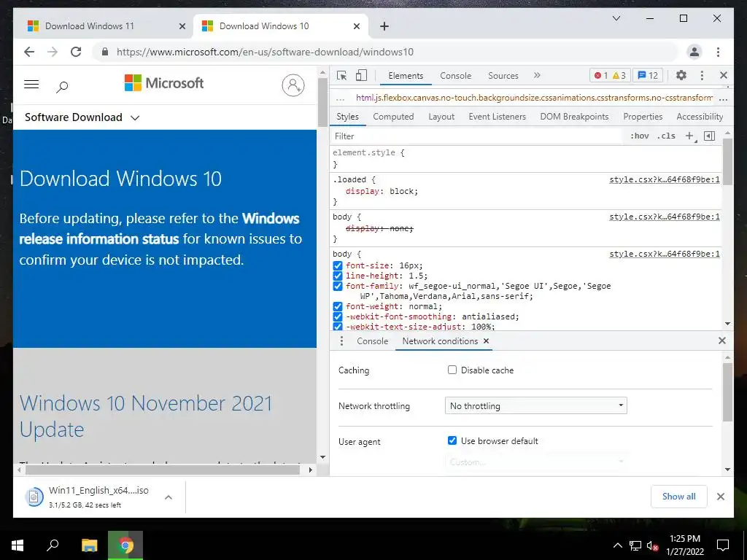Screen dimensions: 747x560
Task: Open the No throttling dropdown
Action: [x=536, y=405]
